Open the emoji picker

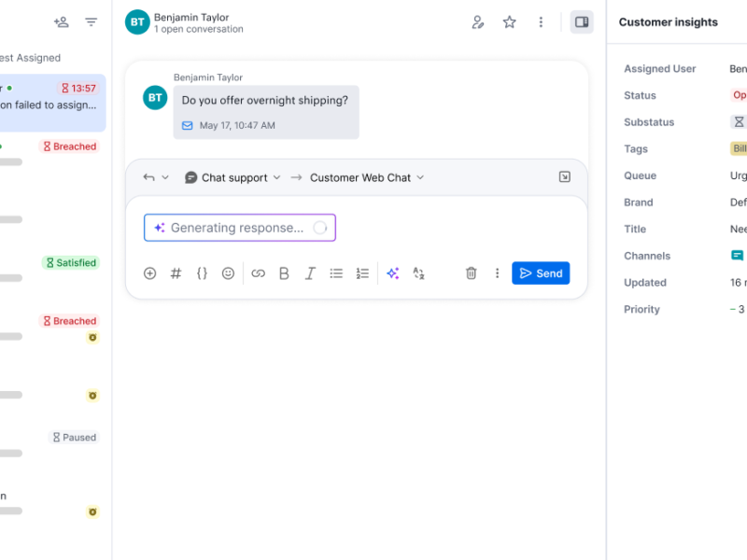228,273
